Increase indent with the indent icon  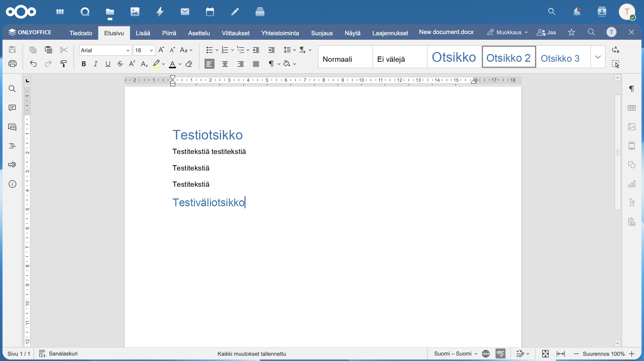tap(271, 50)
